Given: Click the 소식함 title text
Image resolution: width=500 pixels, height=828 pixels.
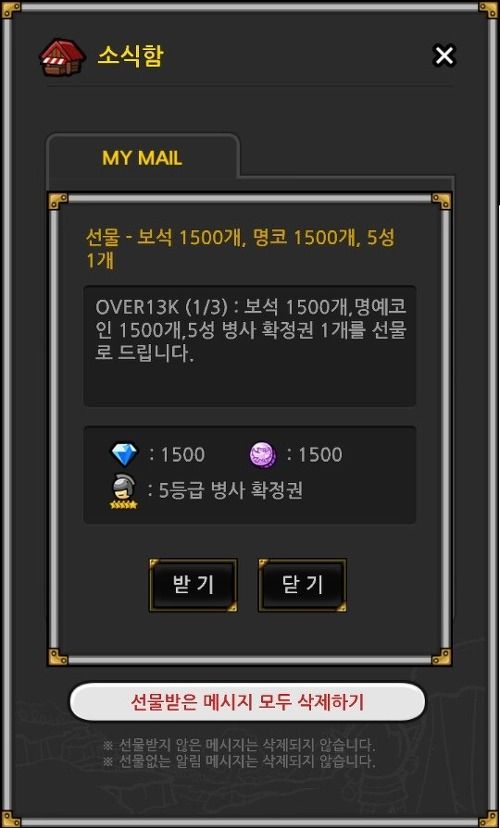Looking at the screenshot, I should (130, 55).
